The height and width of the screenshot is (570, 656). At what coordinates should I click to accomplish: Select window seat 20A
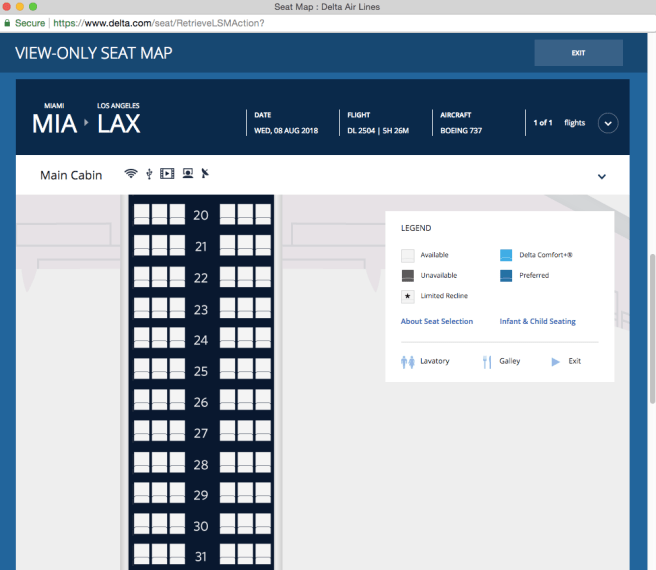[142, 215]
